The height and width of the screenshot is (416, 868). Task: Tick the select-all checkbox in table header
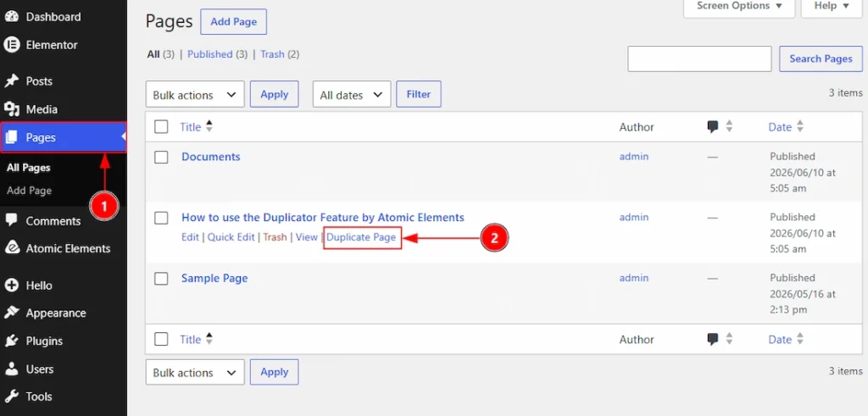[161, 127]
